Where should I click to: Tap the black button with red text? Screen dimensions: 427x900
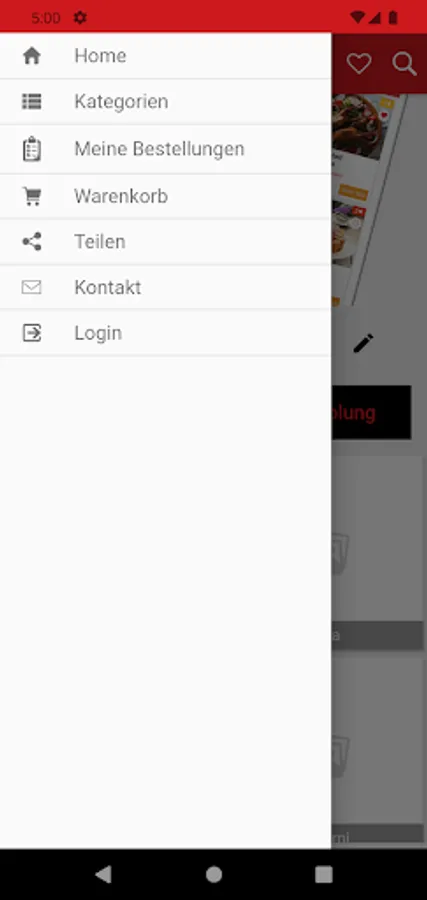tap(371, 413)
